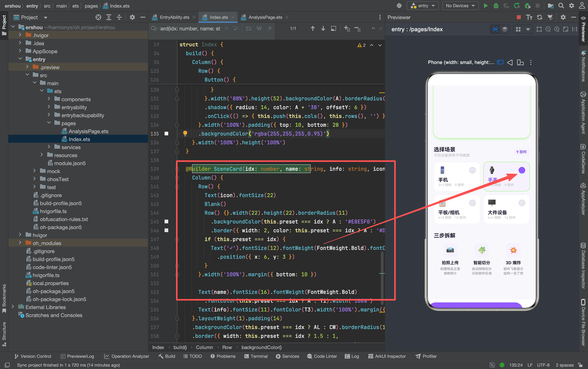
Task: Open account profile icon at top right
Action: click(582, 6)
